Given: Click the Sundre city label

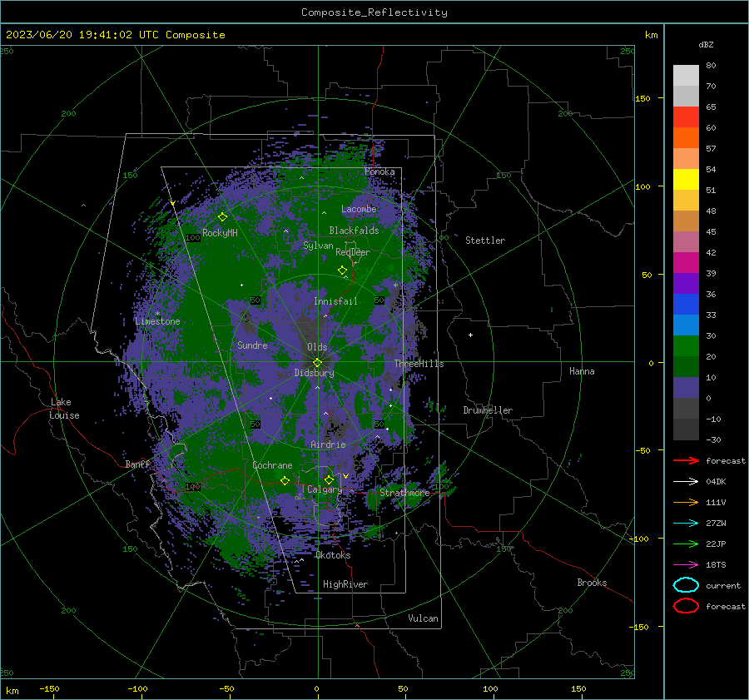Looking at the screenshot, I should [252, 345].
